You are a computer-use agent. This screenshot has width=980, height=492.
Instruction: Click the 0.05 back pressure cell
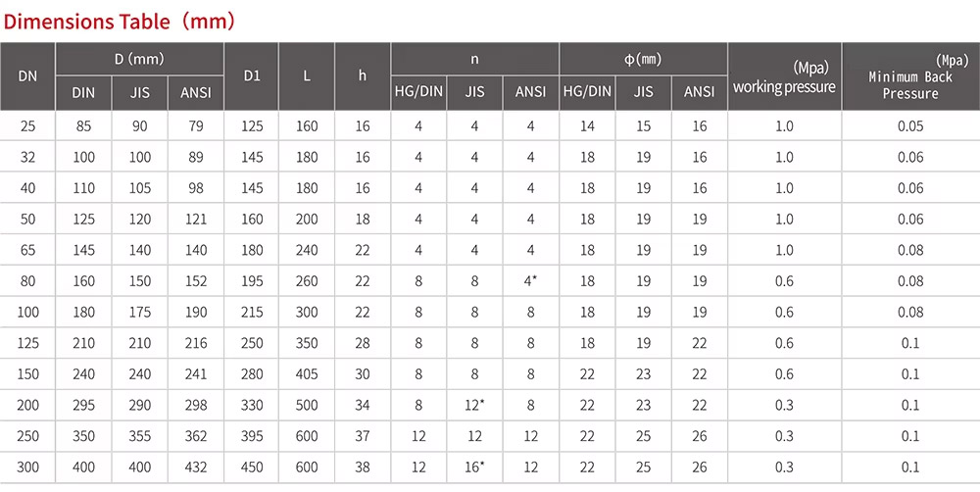point(910,126)
